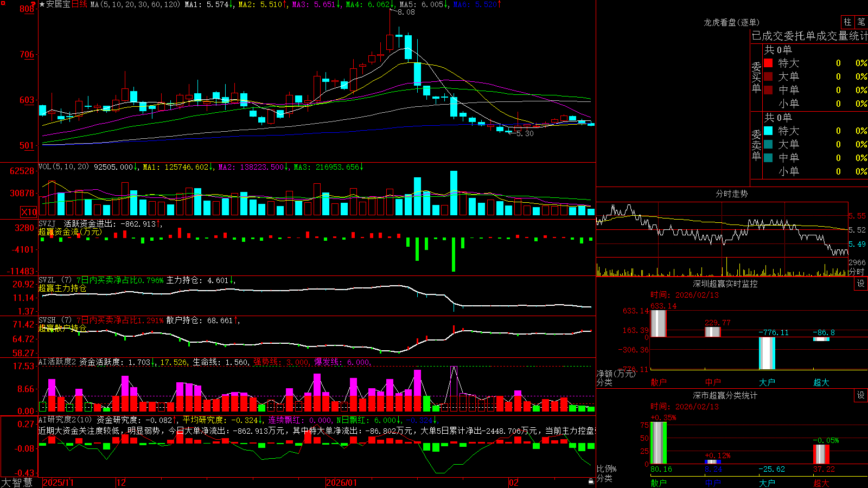868x488 pixels.
Task: Click 散户 label in 深圳超赢实时监控 chart
Action: pos(659,382)
